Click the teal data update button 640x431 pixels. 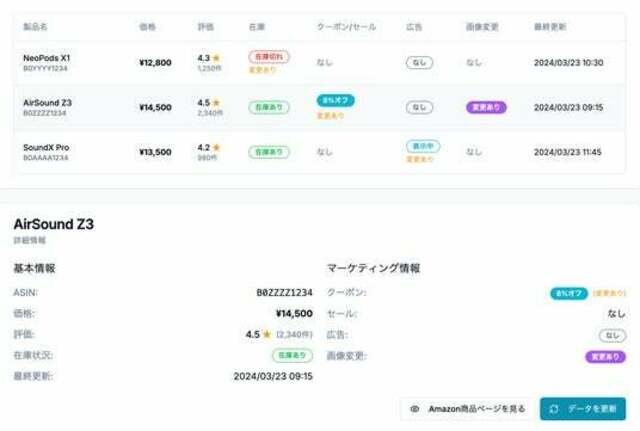(x=583, y=409)
